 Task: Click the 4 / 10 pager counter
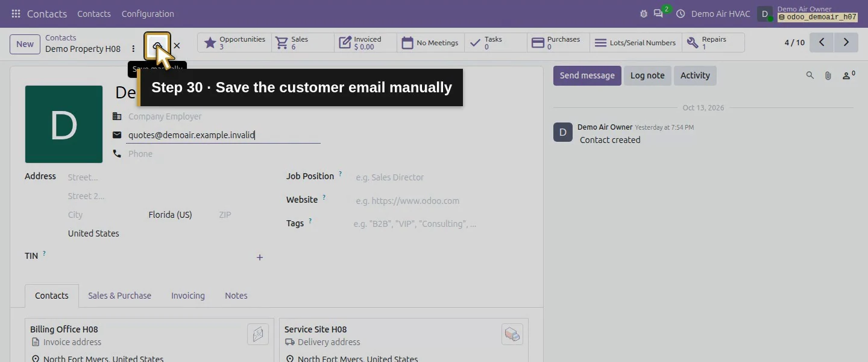tap(794, 42)
